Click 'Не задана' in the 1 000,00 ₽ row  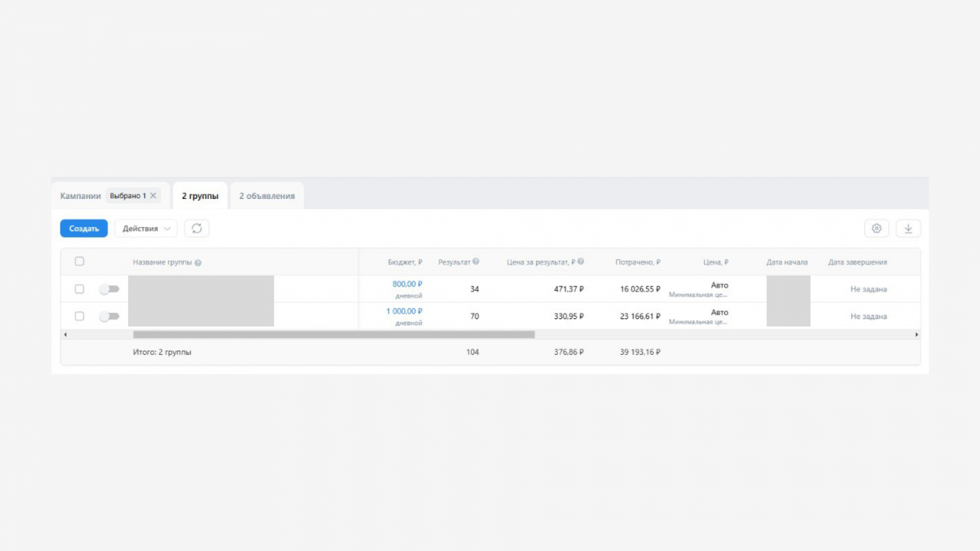tap(869, 317)
